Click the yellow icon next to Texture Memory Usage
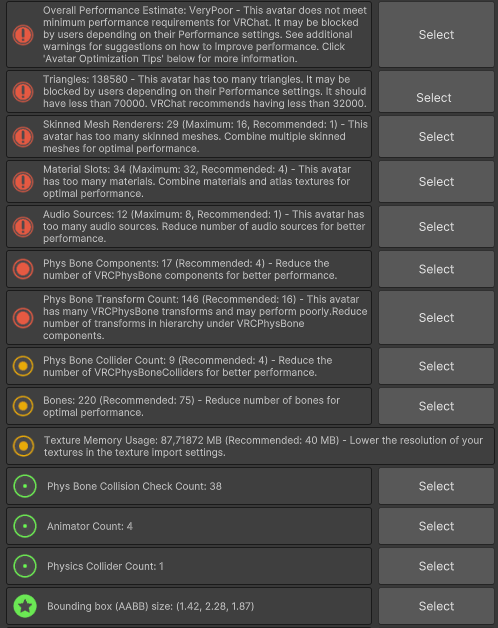498x628 pixels. 23,446
